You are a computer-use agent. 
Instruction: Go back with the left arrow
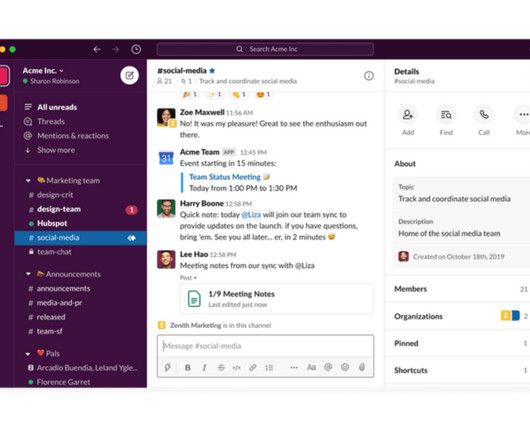click(97, 49)
